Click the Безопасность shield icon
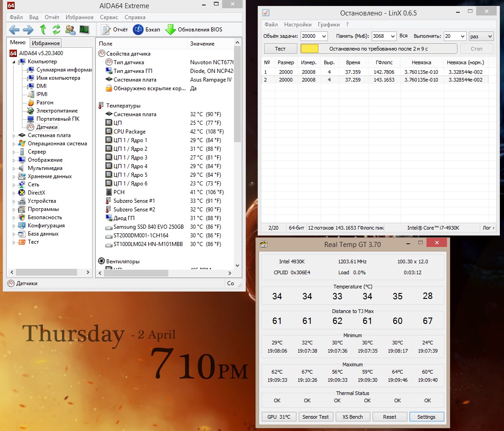504x431 pixels. click(x=22, y=217)
